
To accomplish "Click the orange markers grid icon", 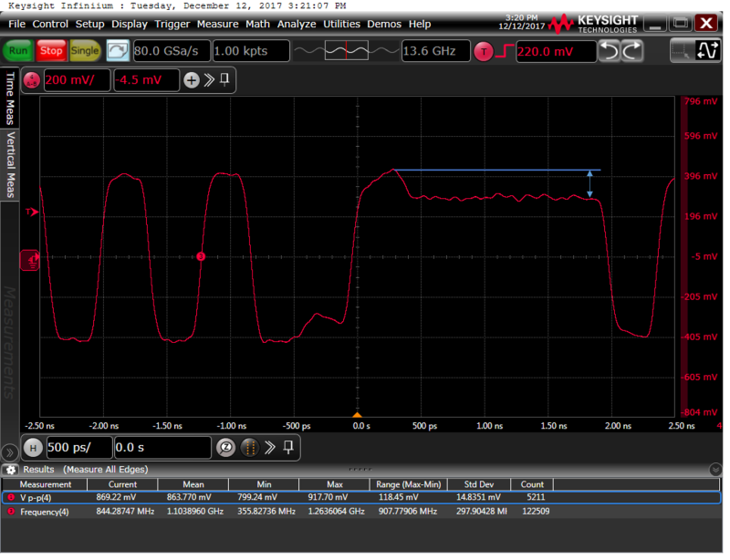I will pyautogui.click(x=249, y=448).
